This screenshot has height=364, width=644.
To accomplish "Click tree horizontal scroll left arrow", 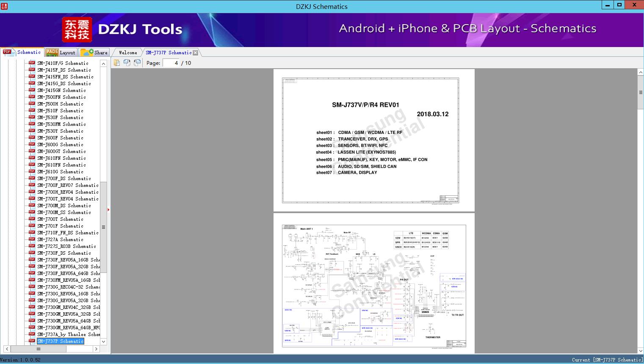I will 7,349.
